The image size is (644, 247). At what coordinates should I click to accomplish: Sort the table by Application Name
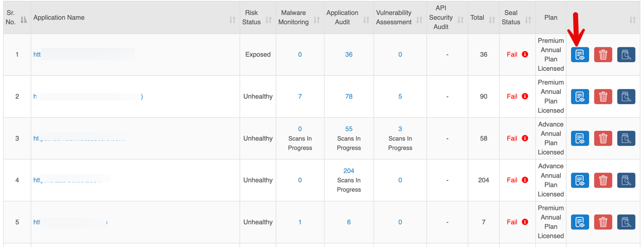232,20
